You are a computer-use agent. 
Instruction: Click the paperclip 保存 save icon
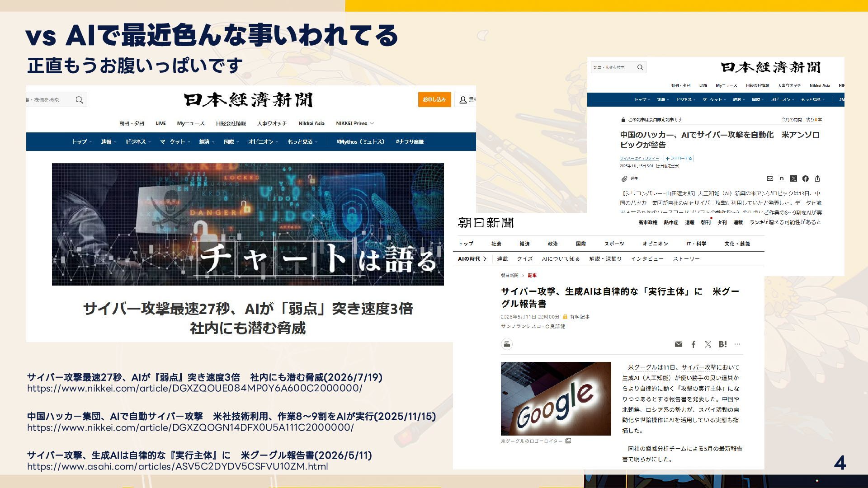[624, 178]
